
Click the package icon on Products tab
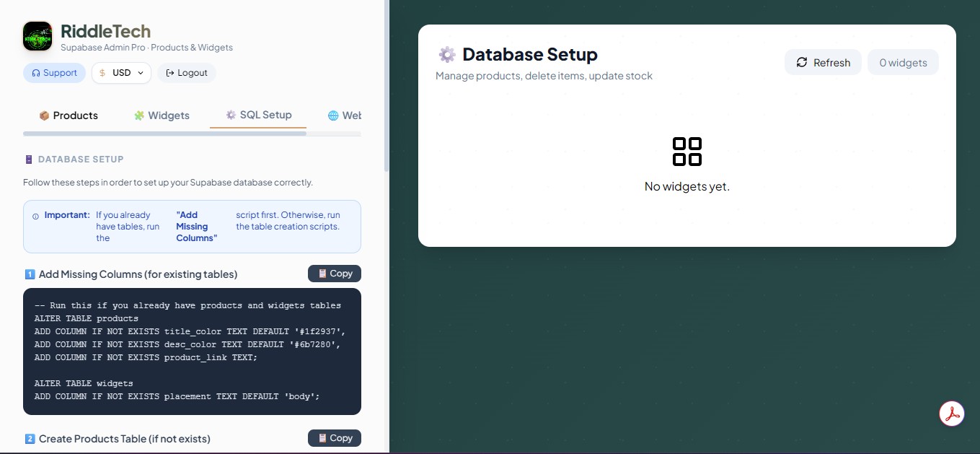click(x=45, y=115)
